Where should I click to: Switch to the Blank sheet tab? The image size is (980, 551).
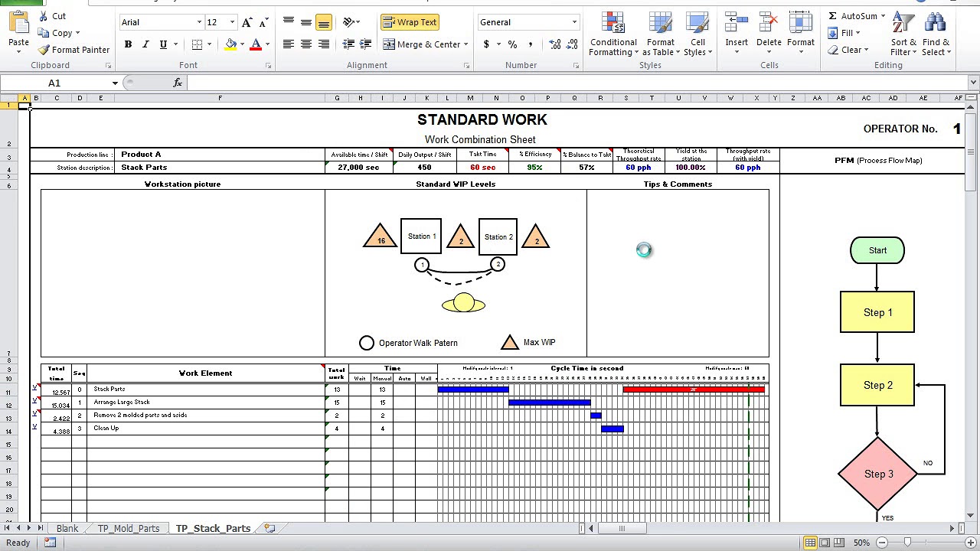click(67, 528)
